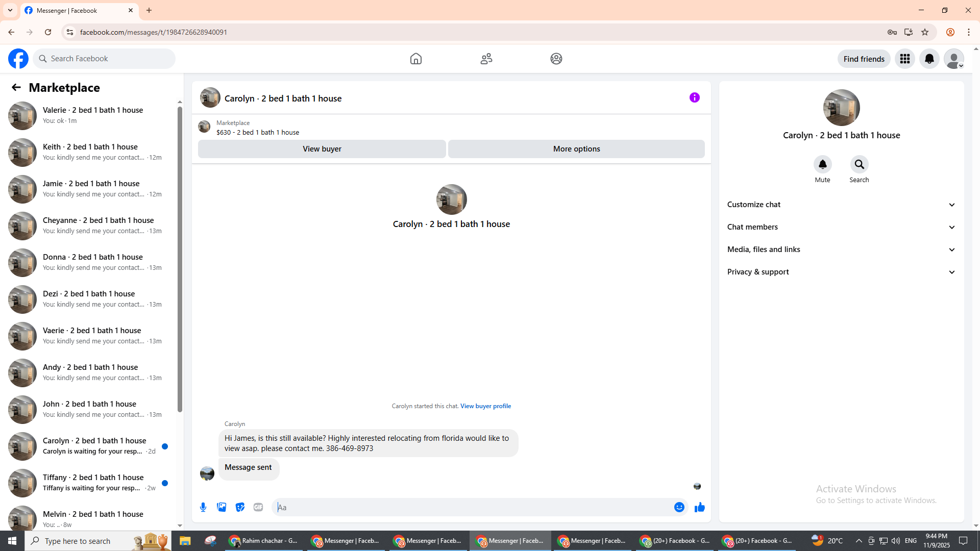Screen dimensions: 980x551
Task: Open the Facebook apps menu grid
Action: (905, 59)
